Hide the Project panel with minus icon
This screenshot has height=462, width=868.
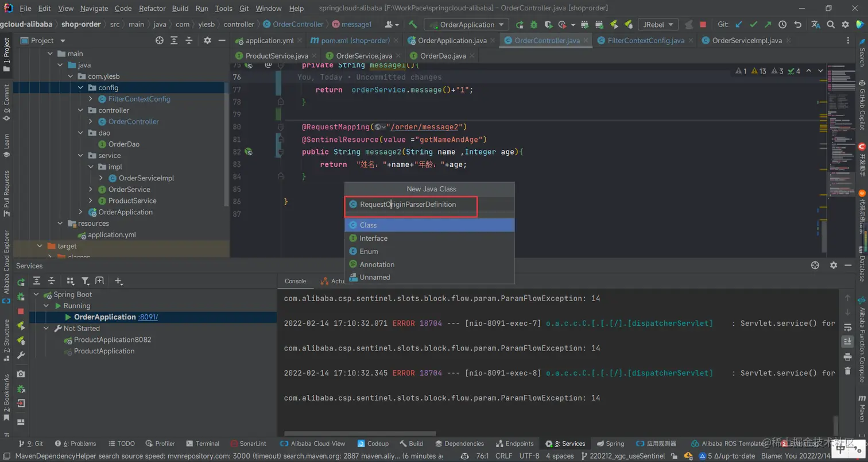[x=222, y=40]
